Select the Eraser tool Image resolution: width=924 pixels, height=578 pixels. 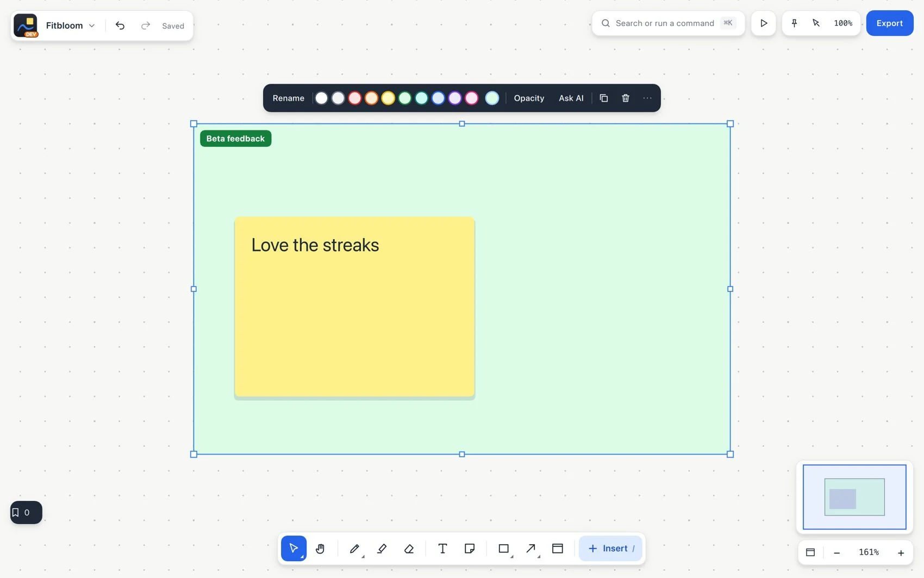(x=409, y=548)
